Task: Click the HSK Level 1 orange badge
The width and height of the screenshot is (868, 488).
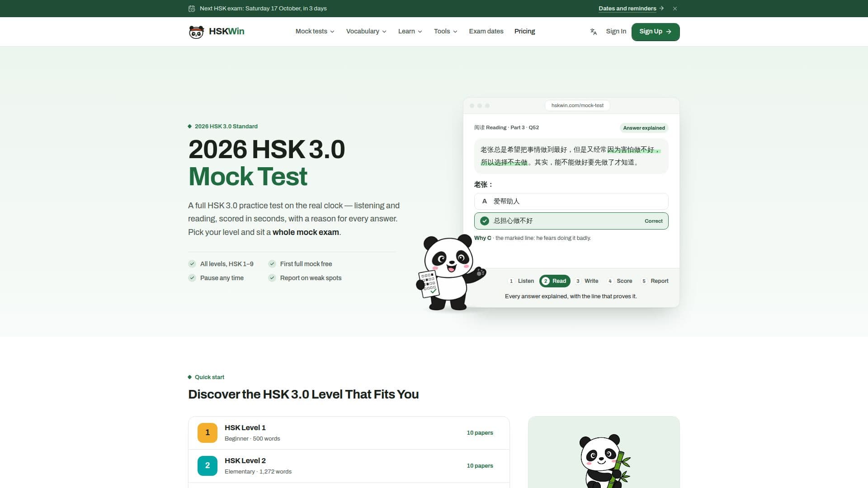Action: click(x=208, y=432)
